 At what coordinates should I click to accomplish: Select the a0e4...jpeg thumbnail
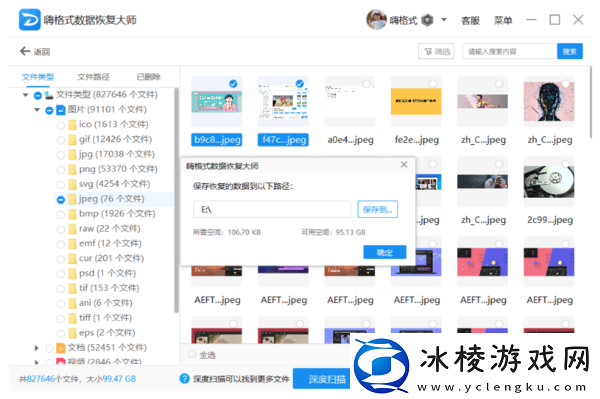point(350,102)
